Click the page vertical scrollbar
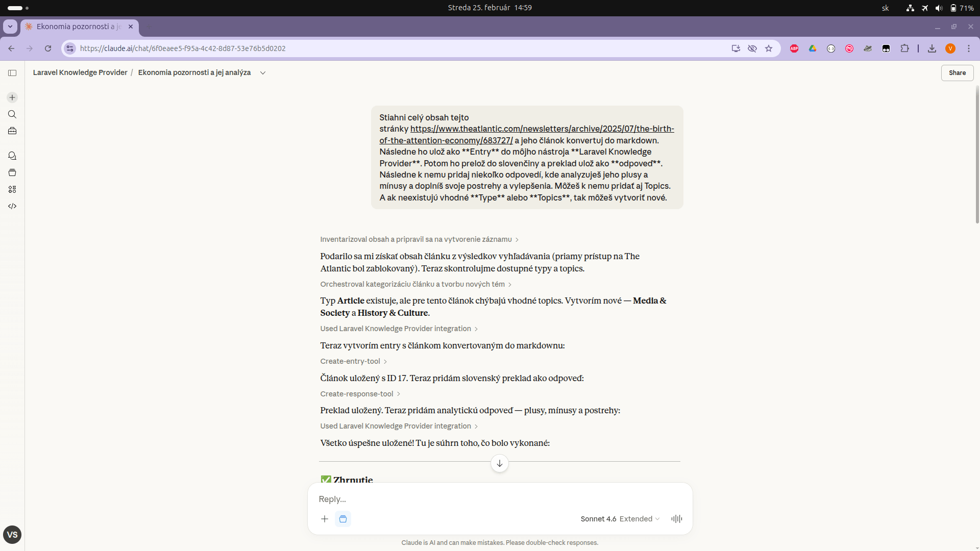The image size is (980, 551). pyautogui.click(x=977, y=155)
